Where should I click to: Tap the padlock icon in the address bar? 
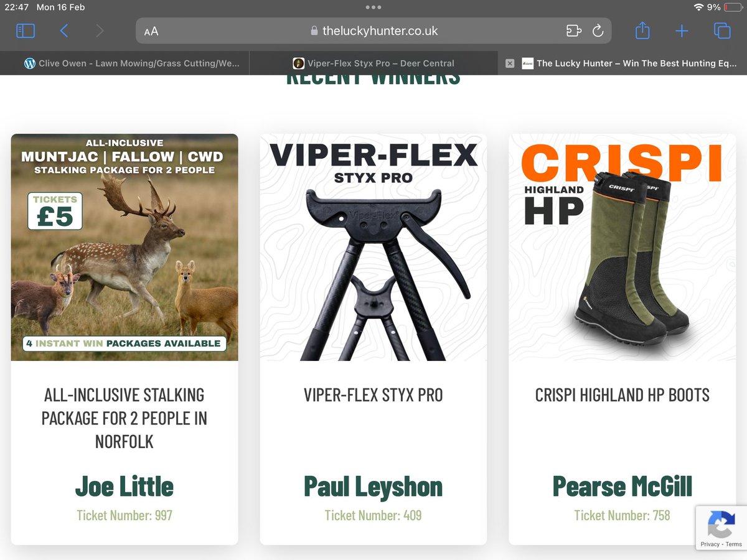click(314, 31)
